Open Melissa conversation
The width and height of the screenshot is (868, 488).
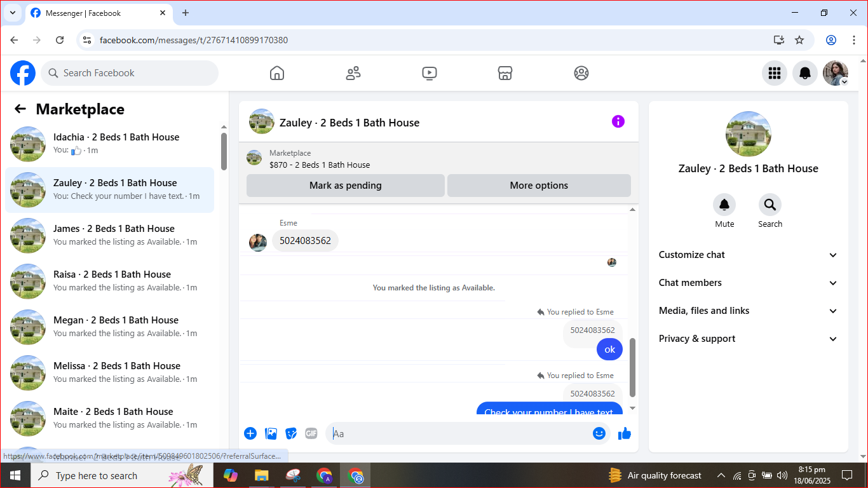[x=109, y=373]
